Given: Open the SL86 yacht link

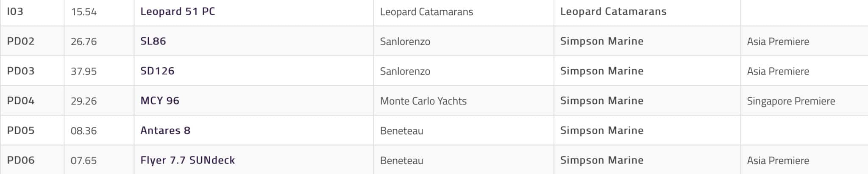Looking at the screenshot, I should 153,41.
